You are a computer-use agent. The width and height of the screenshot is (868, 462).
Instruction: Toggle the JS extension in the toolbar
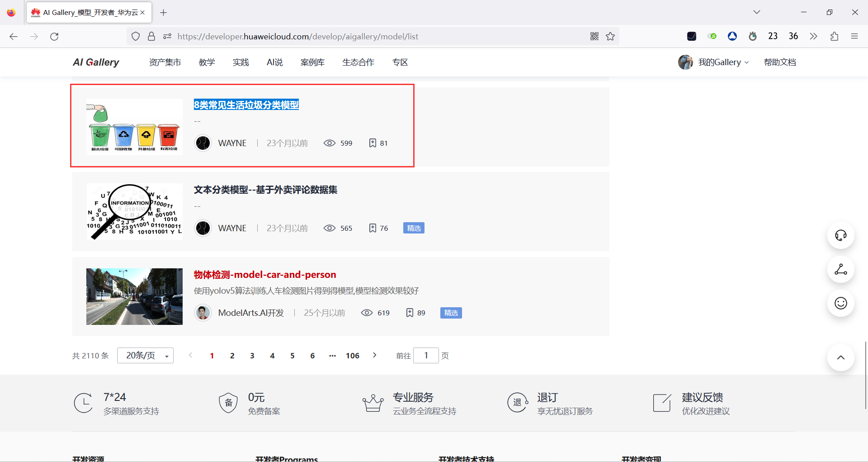[712, 36]
